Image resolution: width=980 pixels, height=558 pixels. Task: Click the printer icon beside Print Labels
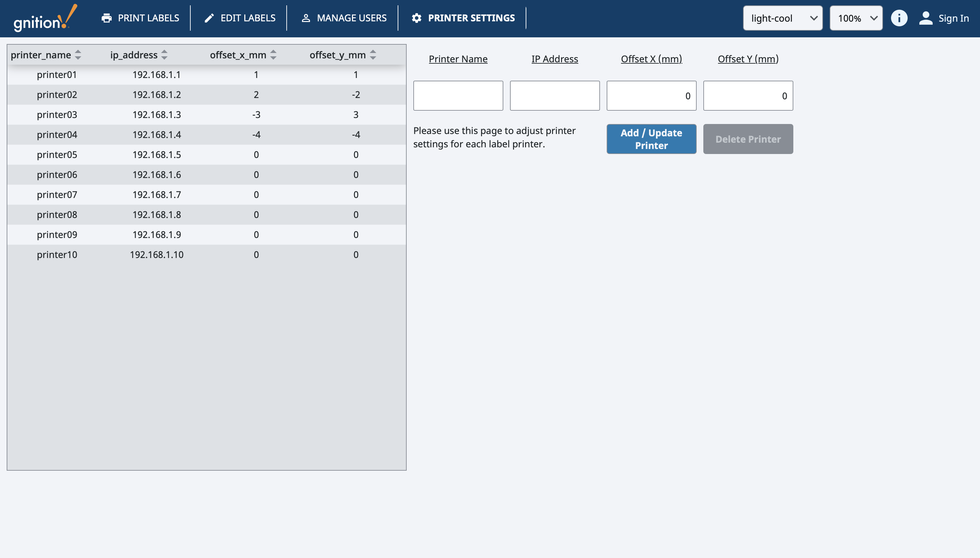107,18
